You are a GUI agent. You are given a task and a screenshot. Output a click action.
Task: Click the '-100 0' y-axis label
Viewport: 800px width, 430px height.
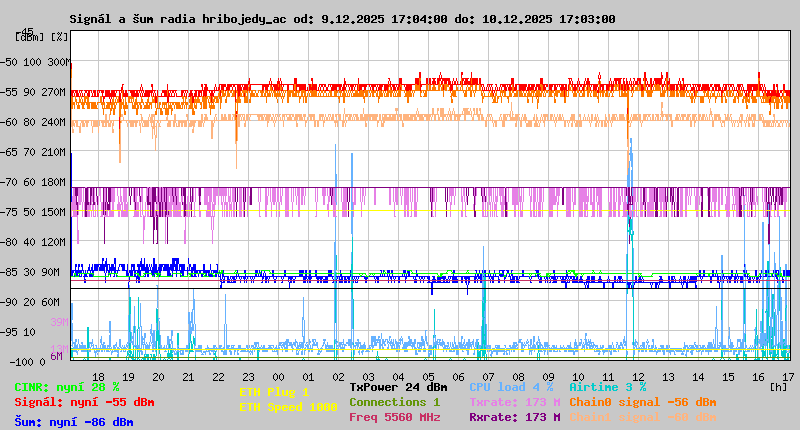[x=28, y=362]
